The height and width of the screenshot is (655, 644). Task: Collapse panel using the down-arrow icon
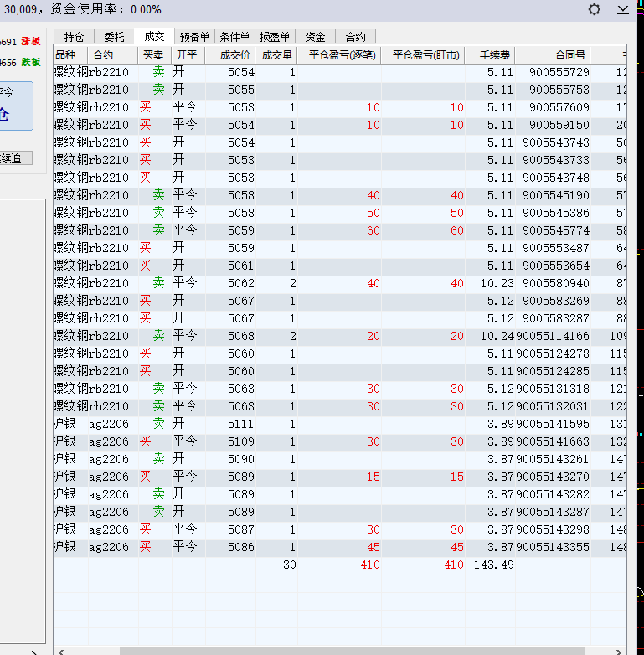pyautogui.click(x=623, y=9)
